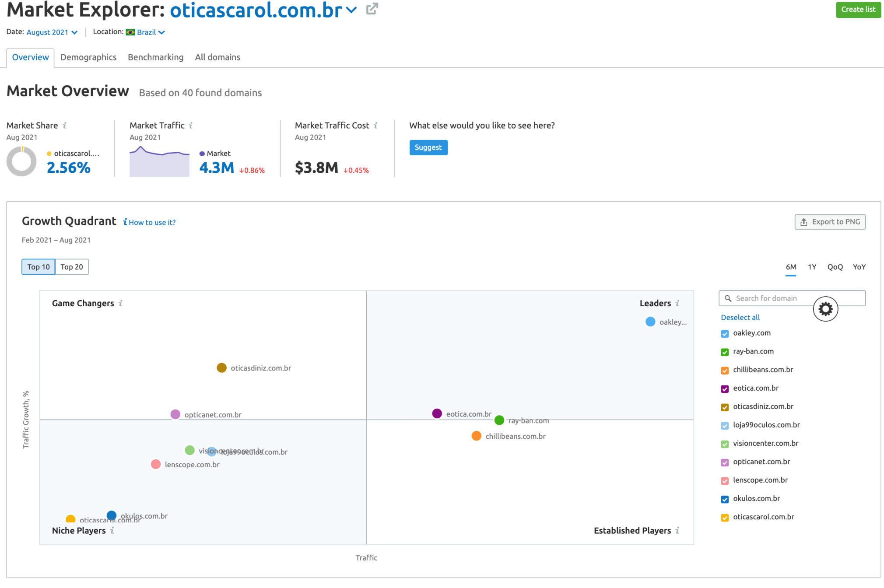Viewport: 884px width, 588px height.
Task: Switch to the All domains tab
Action: [x=217, y=57]
